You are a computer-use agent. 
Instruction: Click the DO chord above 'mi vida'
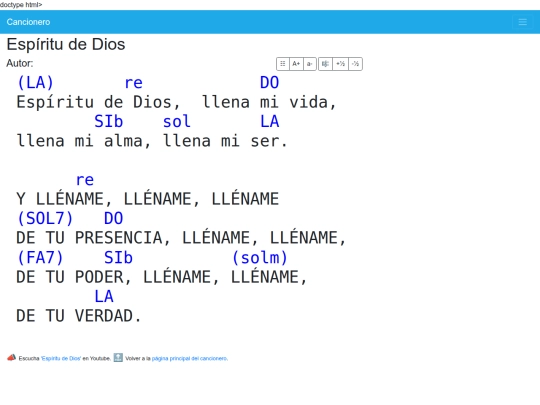(x=270, y=83)
